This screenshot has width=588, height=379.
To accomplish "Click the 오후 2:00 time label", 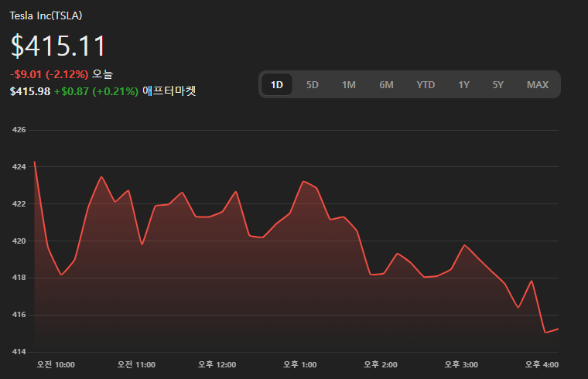I will (380, 364).
